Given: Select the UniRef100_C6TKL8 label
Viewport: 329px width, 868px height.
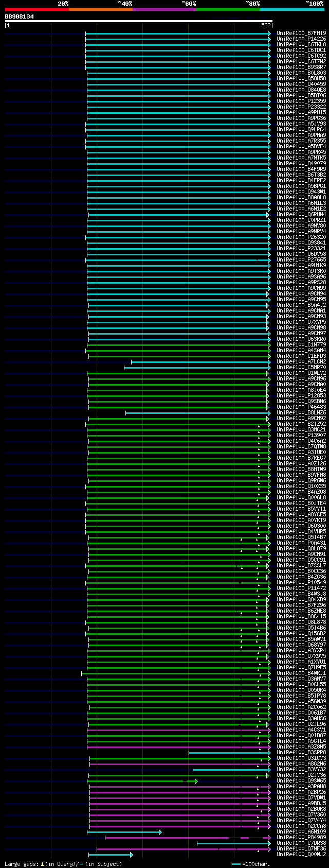Looking at the screenshot, I should click(301, 44).
